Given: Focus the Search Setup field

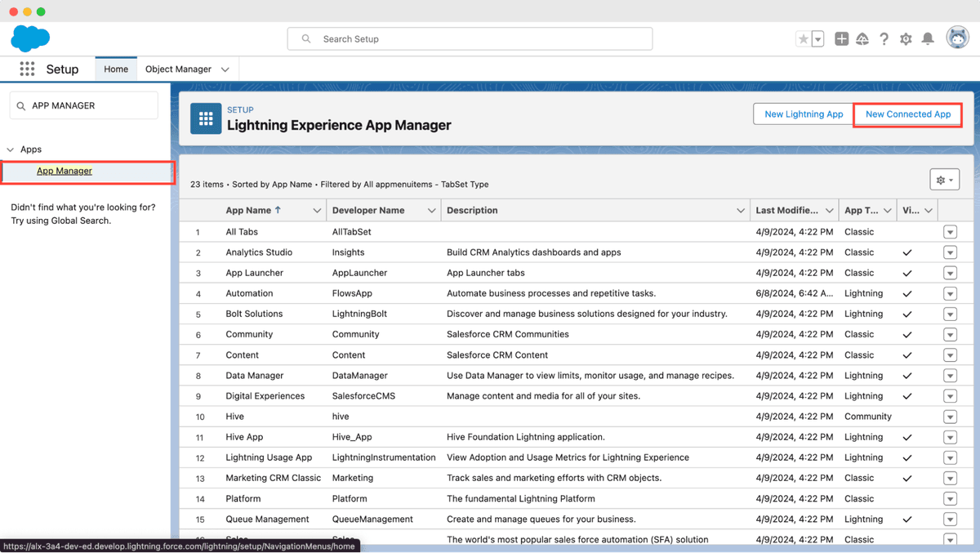Looking at the screenshot, I should (470, 38).
